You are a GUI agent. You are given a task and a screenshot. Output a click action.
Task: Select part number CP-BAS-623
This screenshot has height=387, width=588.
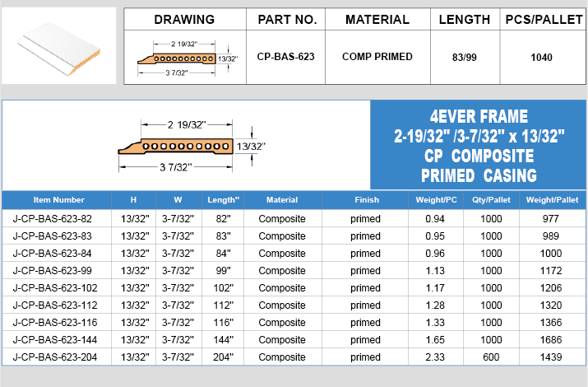pos(285,57)
